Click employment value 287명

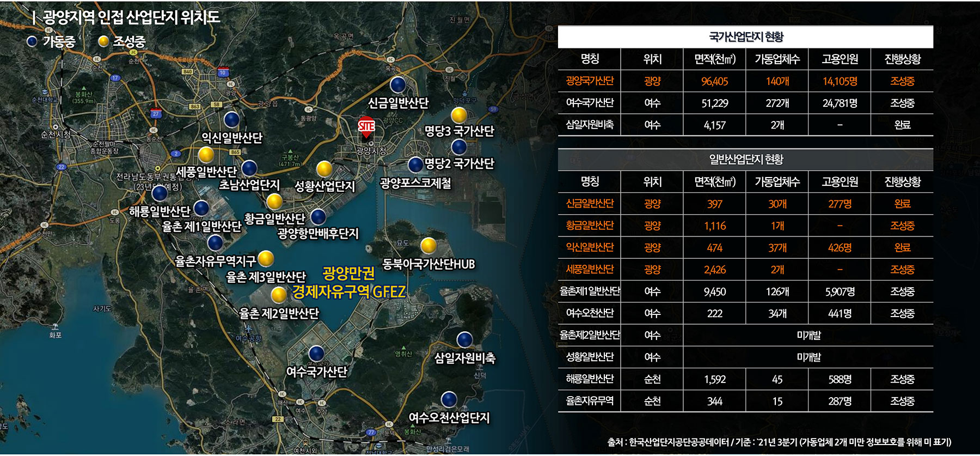tap(840, 402)
